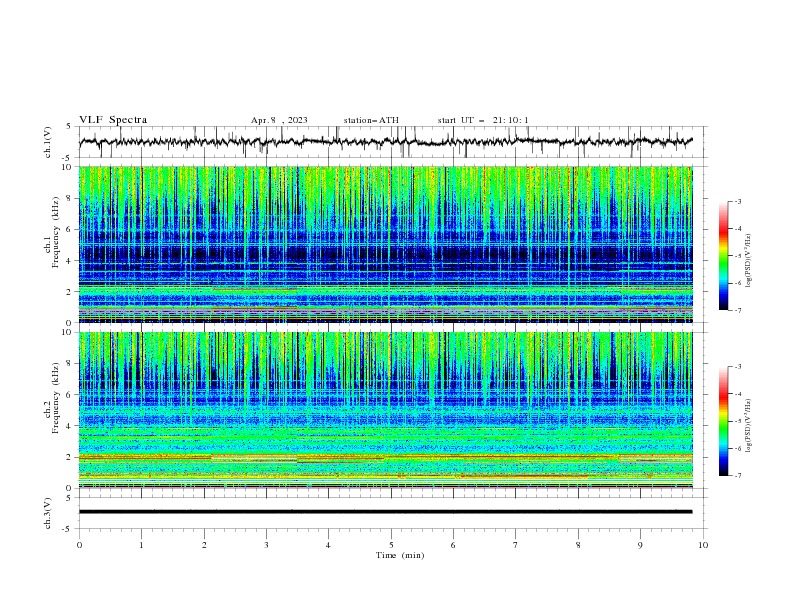
Task: Click the "ch.3(V)" vertical axis label
Action: coord(48,513)
